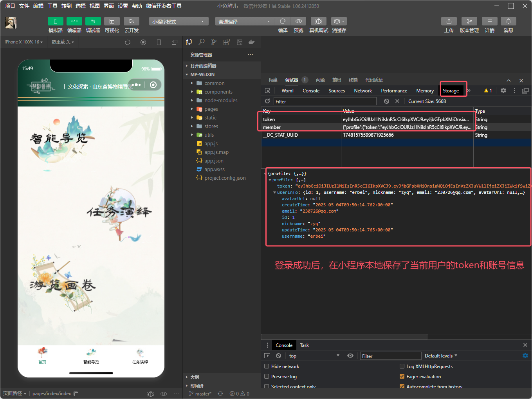Start 真机调试 real device debugging

(319, 21)
